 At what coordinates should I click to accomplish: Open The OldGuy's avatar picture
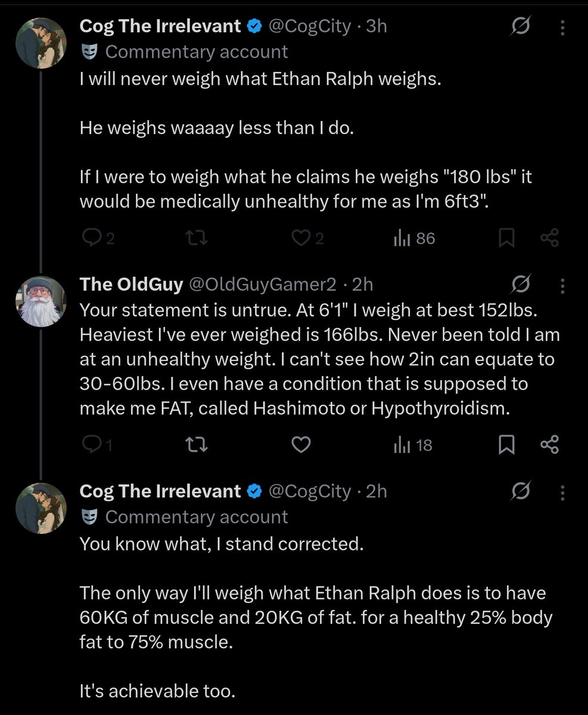pos(41,301)
